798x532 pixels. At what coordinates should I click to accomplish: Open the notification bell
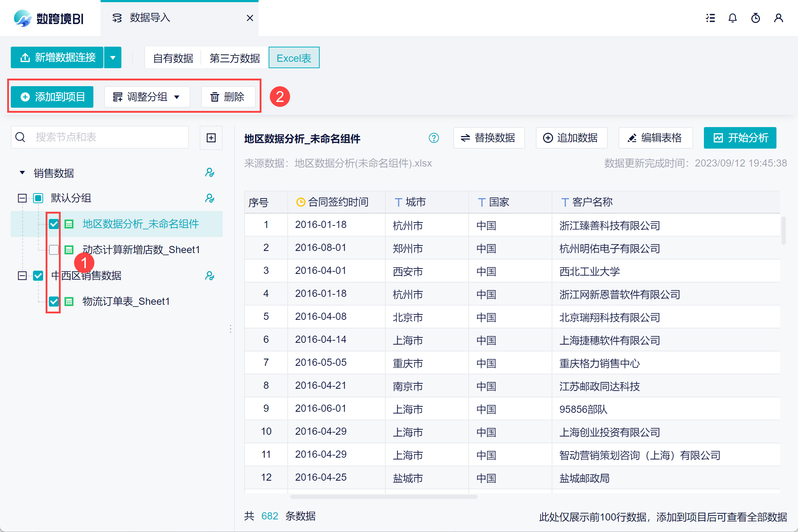point(733,18)
